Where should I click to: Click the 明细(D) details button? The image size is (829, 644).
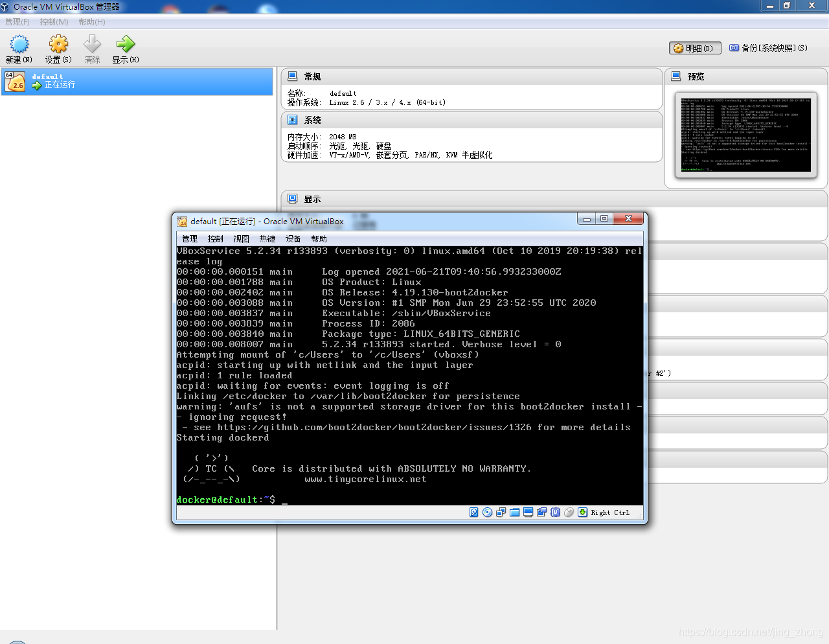[694, 48]
